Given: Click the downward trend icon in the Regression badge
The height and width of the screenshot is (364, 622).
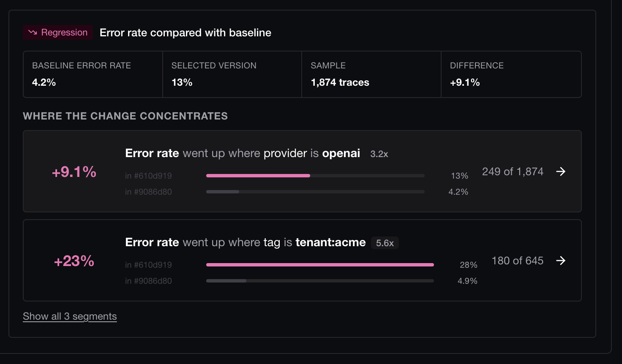Looking at the screenshot, I should click(33, 33).
